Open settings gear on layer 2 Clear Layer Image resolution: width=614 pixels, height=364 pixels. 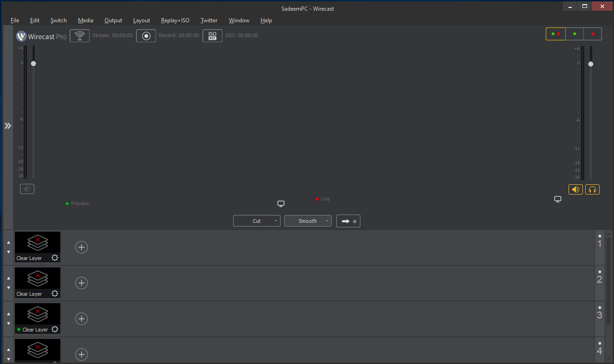pos(55,293)
